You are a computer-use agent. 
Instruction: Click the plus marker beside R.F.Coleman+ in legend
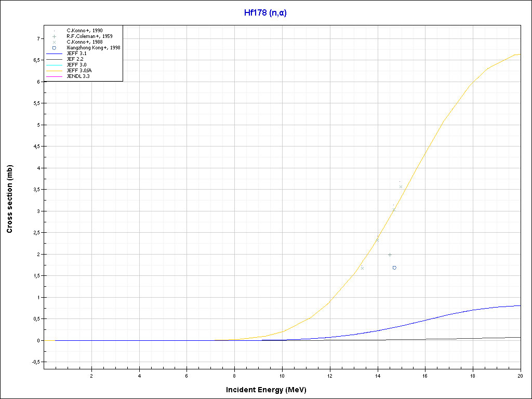pyautogui.click(x=54, y=36)
